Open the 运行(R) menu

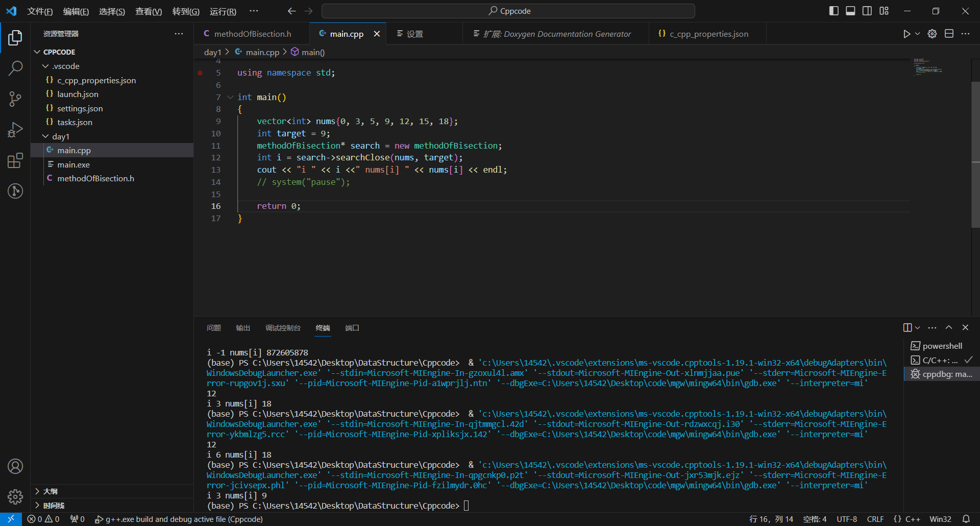[x=223, y=11]
